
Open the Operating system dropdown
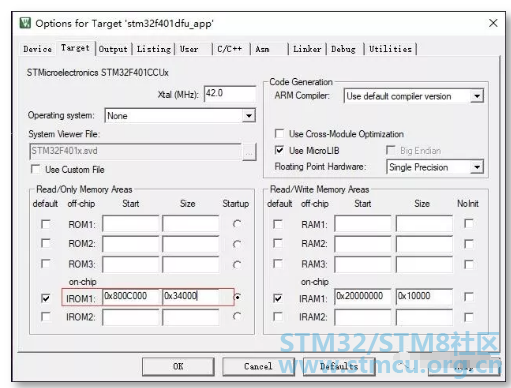coord(249,116)
